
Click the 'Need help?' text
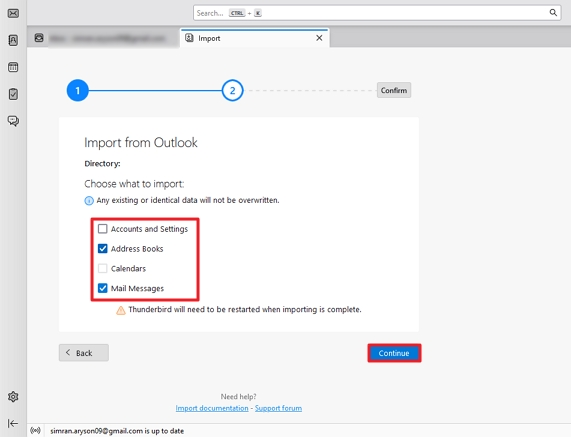(239, 396)
